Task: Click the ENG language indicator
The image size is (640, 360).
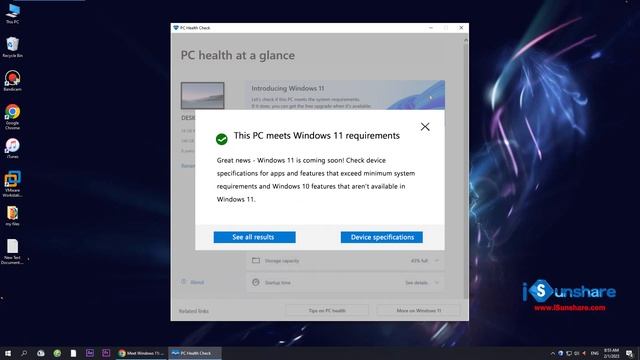Action: coord(595,353)
